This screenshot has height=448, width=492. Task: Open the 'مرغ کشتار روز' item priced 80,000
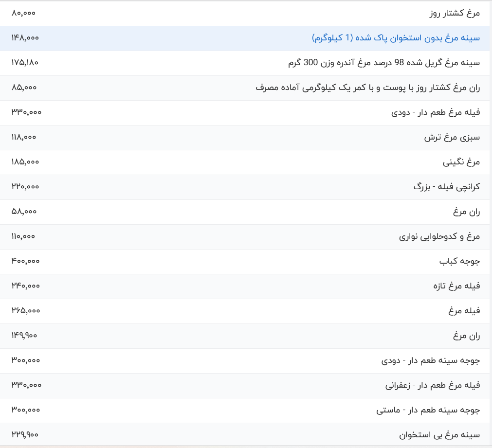pyautogui.click(x=455, y=13)
